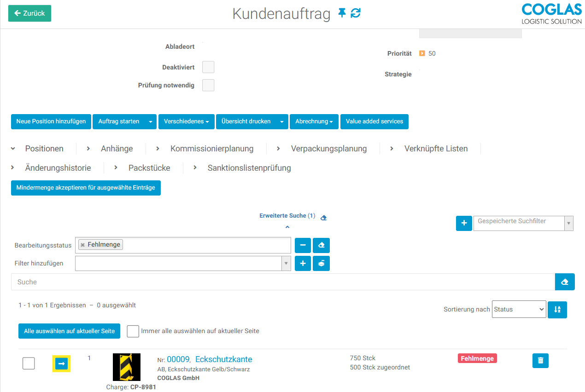The height and width of the screenshot is (392, 585).
Task: Click the plus button next to Filter hinzufügen
Action: pyautogui.click(x=303, y=264)
